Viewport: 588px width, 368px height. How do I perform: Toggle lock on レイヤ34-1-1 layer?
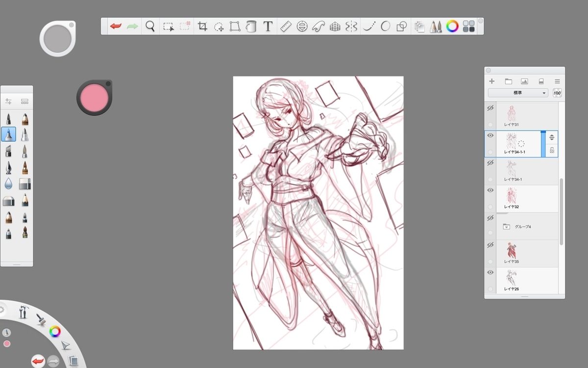click(x=552, y=151)
